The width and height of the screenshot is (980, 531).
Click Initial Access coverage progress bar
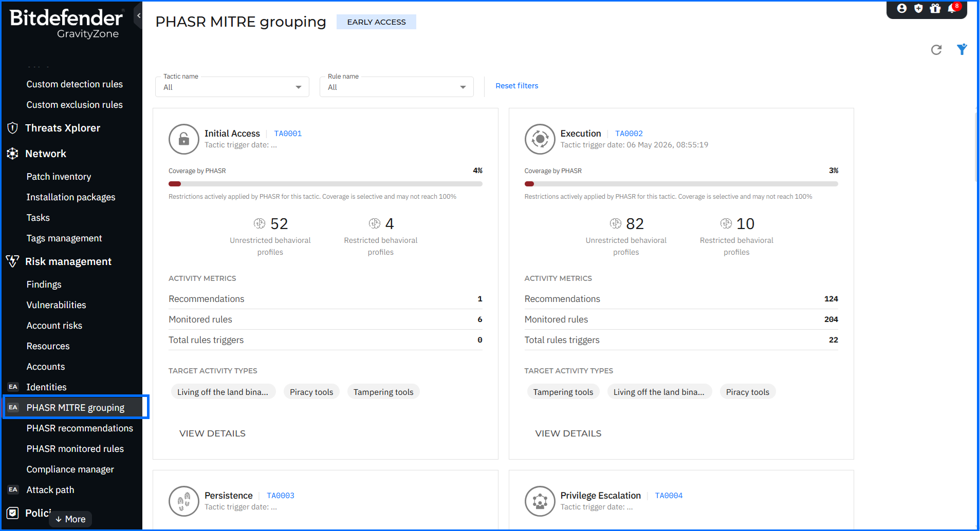(325, 184)
